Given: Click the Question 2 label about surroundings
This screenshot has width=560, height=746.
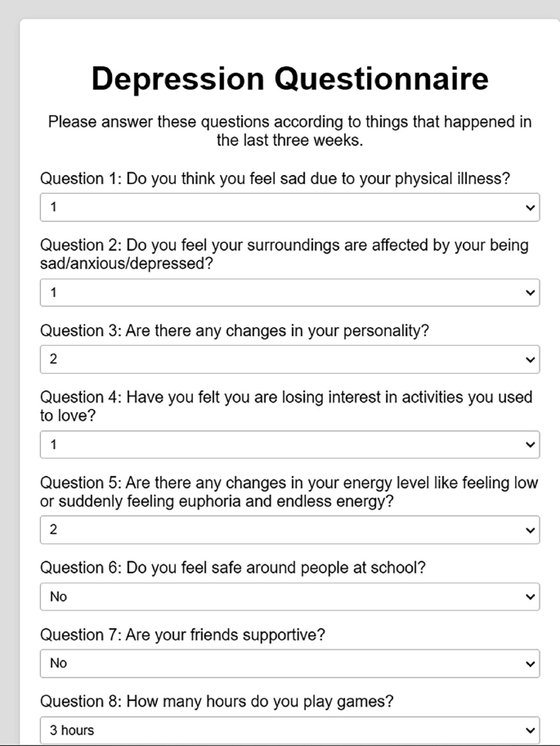Looking at the screenshot, I should [x=284, y=254].
